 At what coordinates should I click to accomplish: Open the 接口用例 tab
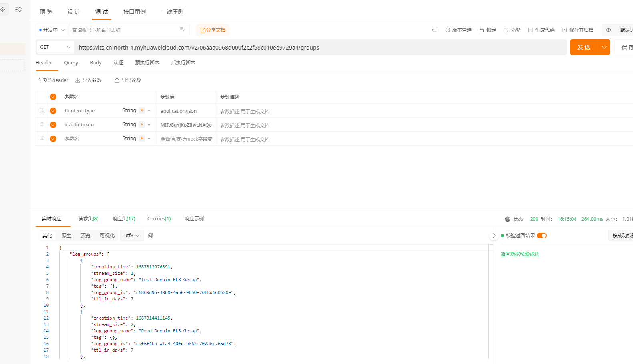135,12
